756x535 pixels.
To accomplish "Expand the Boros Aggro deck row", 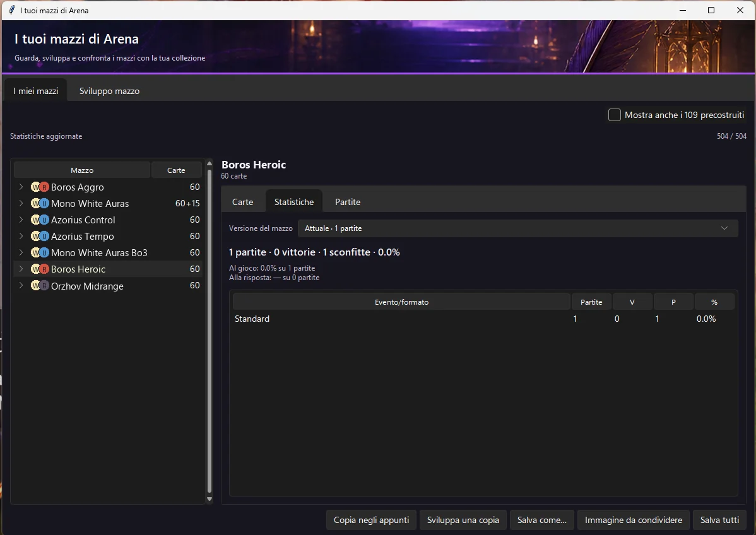I will [21, 187].
